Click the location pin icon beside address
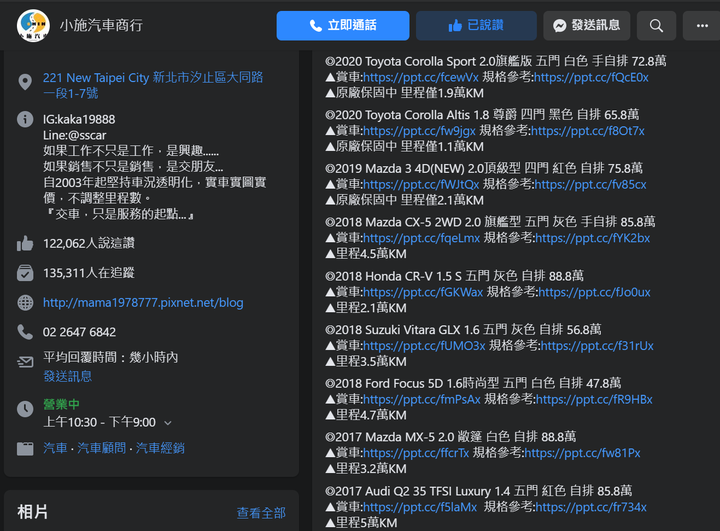720x531 pixels. point(25,82)
